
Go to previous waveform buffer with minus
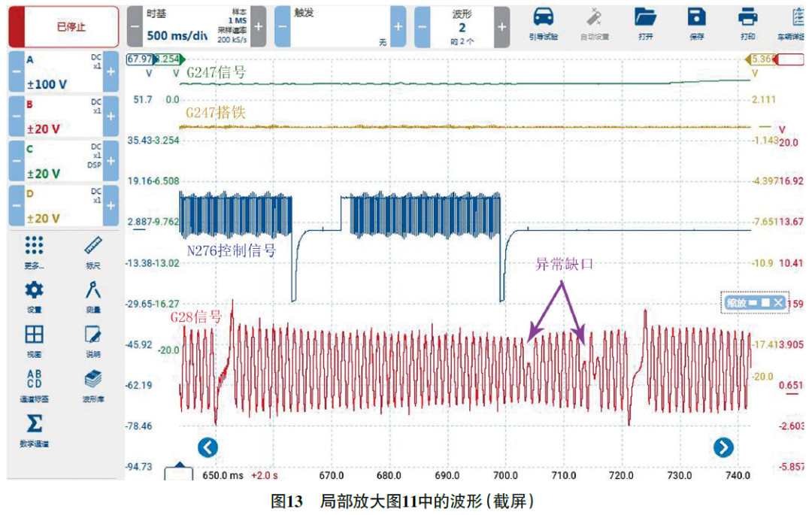(422, 26)
